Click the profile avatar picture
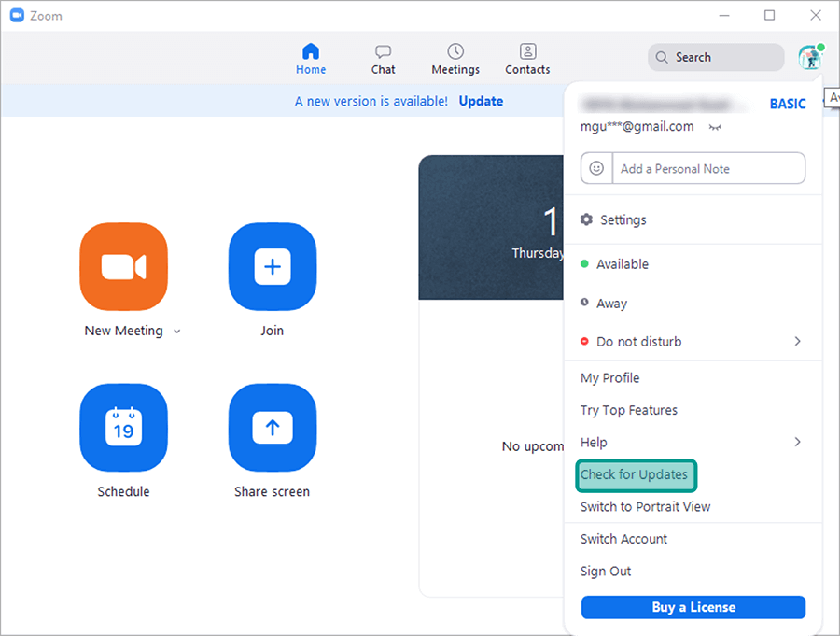Image resolution: width=840 pixels, height=636 pixels. click(x=810, y=57)
